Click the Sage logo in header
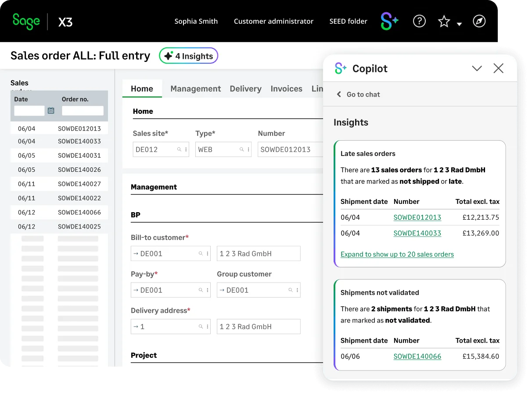The image size is (532, 399). (26, 21)
